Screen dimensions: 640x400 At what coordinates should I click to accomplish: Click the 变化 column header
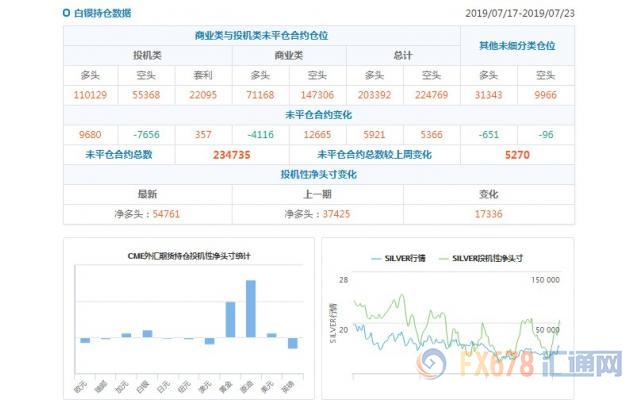pyautogui.click(x=489, y=194)
